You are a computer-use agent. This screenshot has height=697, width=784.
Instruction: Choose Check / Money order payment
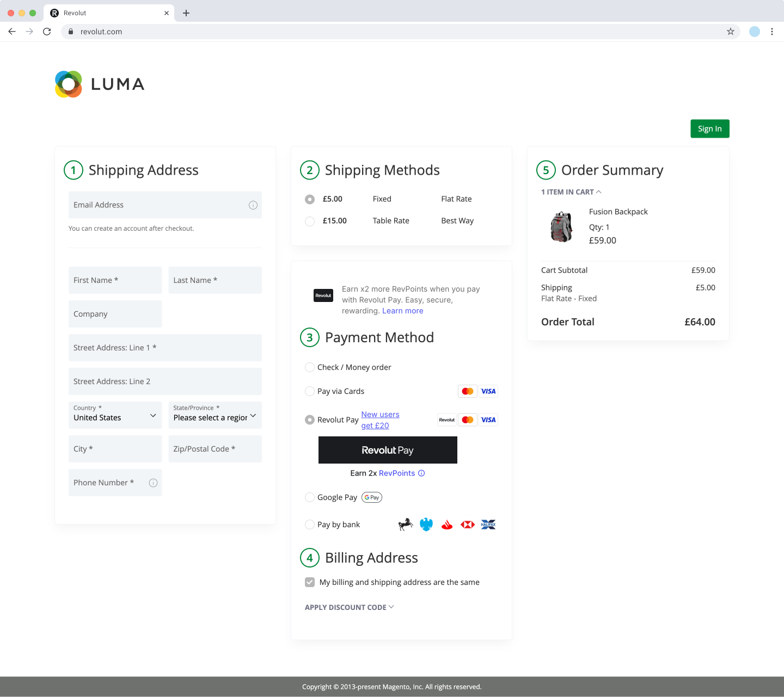click(x=310, y=367)
